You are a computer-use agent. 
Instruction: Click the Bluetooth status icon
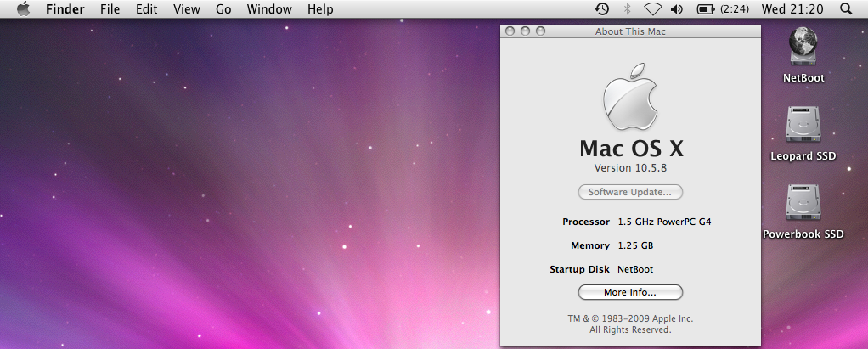coord(627,8)
